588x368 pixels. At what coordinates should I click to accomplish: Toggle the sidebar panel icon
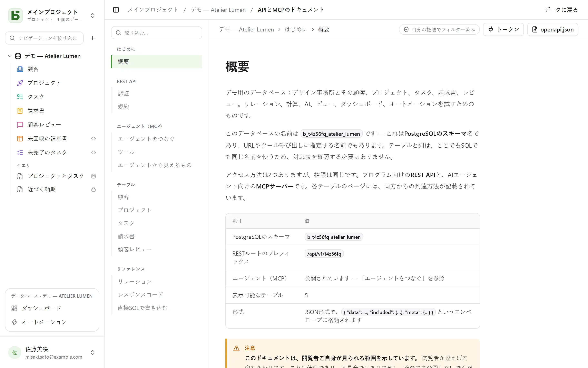pyautogui.click(x=116, y=10)
